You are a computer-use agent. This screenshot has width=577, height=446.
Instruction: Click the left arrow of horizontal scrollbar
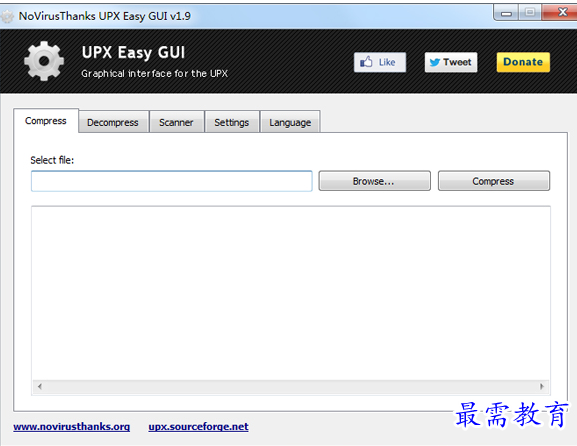click(40, 386)
